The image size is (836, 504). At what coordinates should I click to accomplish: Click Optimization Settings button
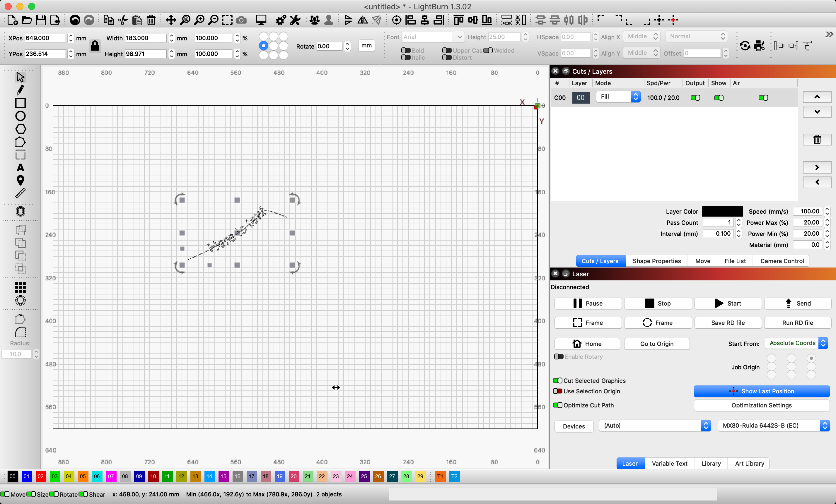click(761, 405)
